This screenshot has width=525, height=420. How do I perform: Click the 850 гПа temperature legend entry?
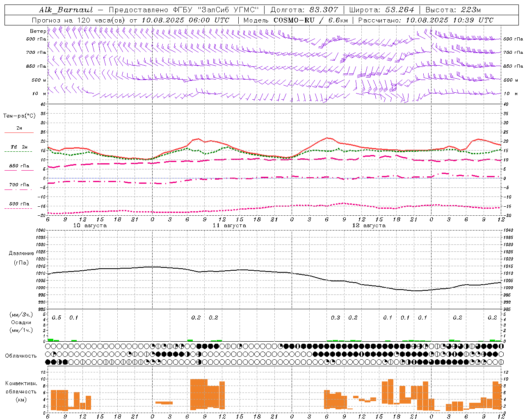pyautogui.click(x=19, y=166)
